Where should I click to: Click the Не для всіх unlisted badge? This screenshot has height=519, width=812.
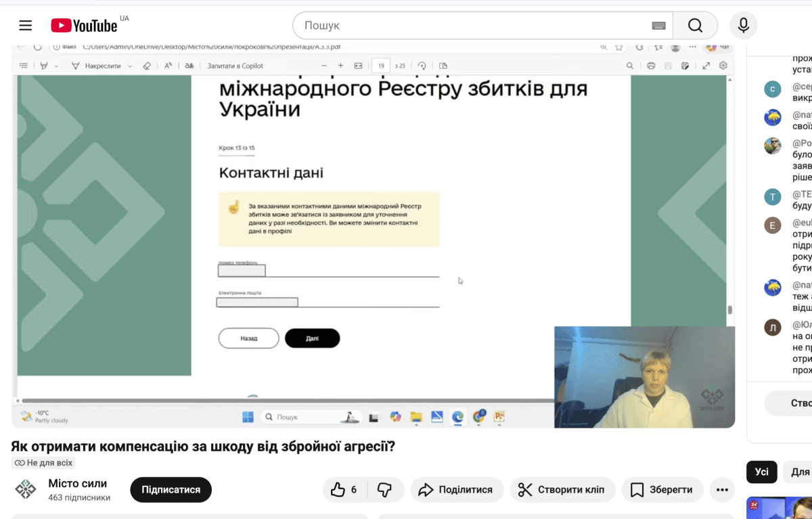(43, 463)
